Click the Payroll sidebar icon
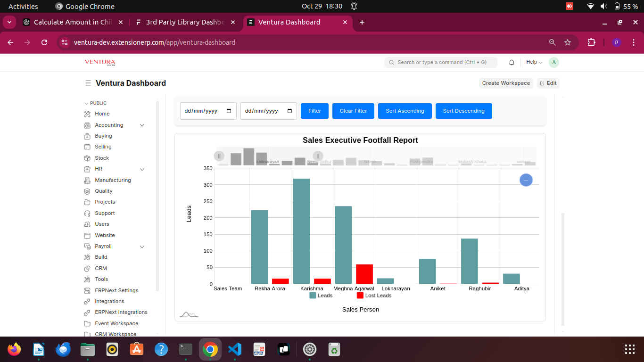 point(87,246)
